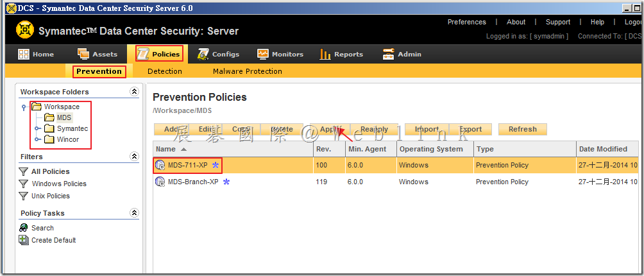The width and height of the screenshot is (644, 276).
Task: Click the Wincor folder icon
Action: click(49, 140)
